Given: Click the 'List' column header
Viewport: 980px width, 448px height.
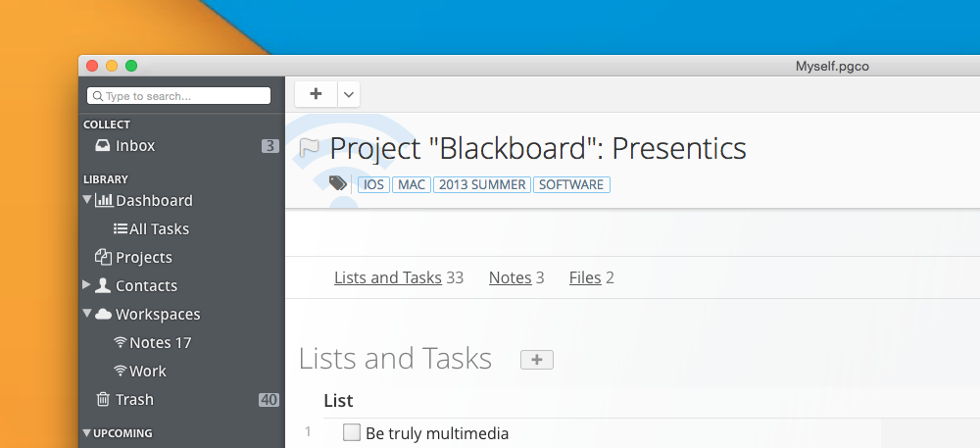Looking at the screenshot, I should 338,401.
